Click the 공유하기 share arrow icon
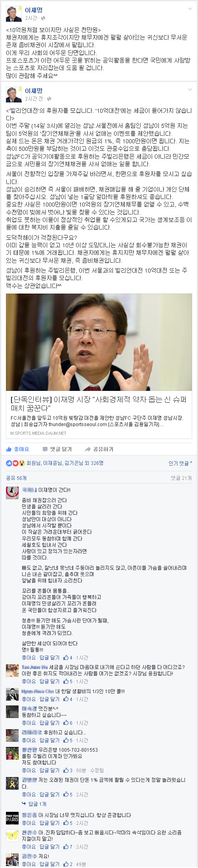198x868 pixels. point(88,449)
